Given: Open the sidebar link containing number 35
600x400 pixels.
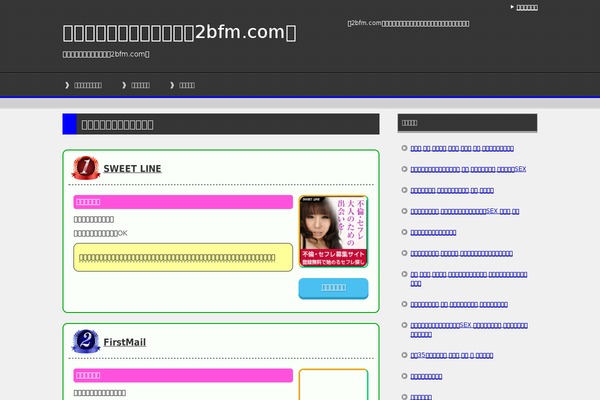Looking at the screenshot, I should pyautogui.click(x=452, y=355).
